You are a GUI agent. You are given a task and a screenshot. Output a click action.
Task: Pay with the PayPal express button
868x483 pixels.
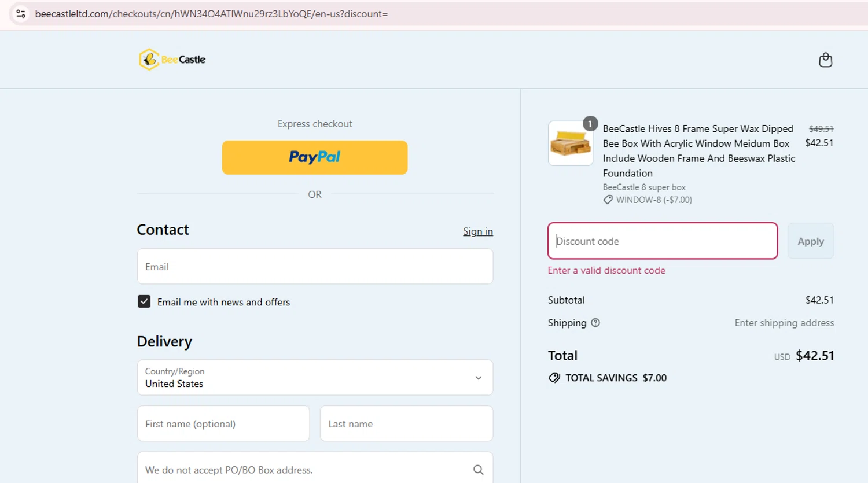(315, 157)
